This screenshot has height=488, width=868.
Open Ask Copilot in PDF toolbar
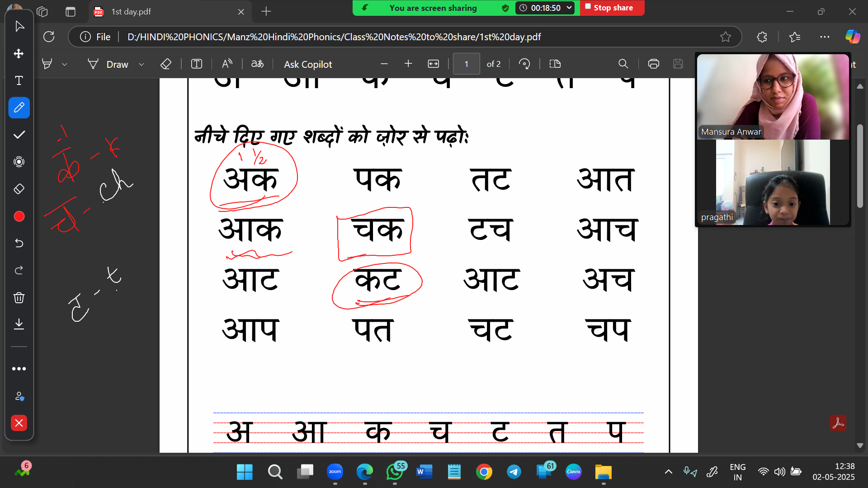[308, 64]
